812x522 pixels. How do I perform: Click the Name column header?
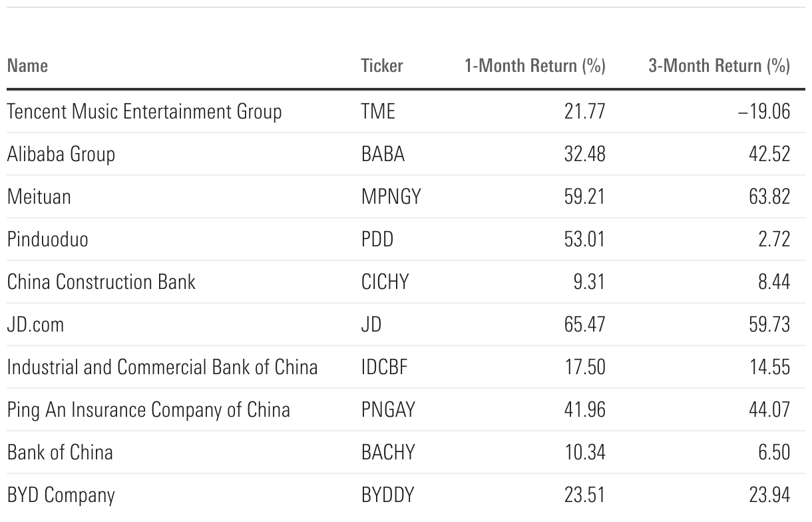pos(27,66)
